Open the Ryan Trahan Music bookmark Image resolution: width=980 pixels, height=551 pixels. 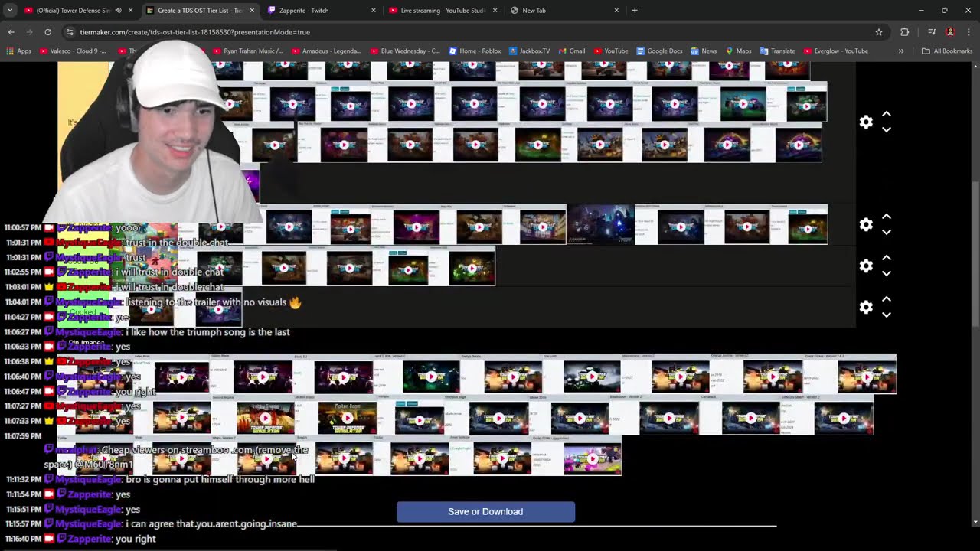click(x=247, y=51)
